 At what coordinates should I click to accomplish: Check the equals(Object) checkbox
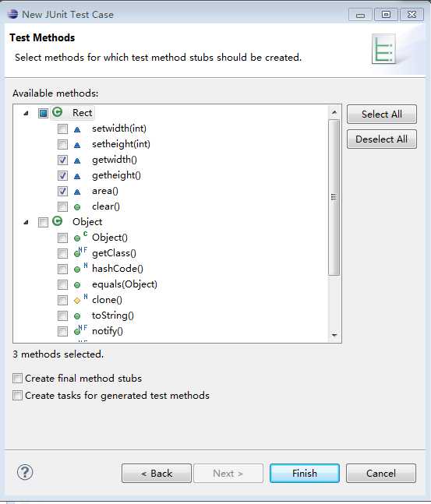click(62, 284)
